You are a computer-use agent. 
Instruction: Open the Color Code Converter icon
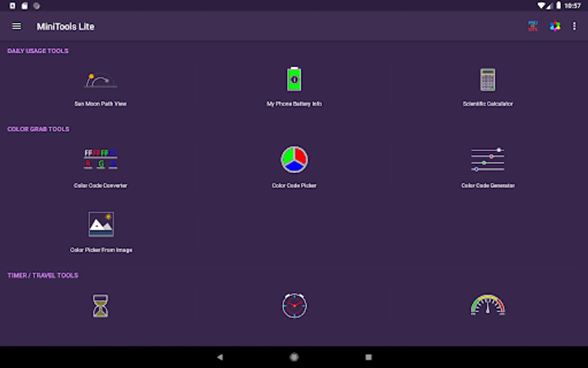tap(100, 159)
